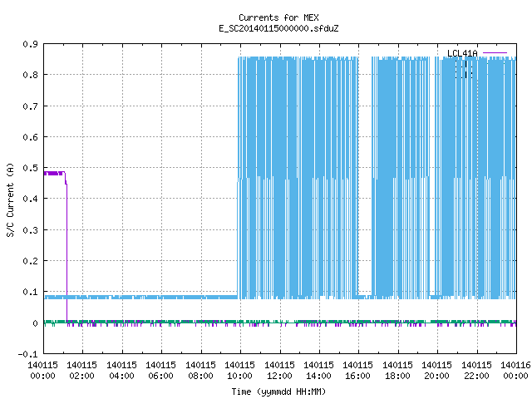Click the purple LCL41A legend line sample
Viewport: 532px width, 399px height.
(495, 53)
